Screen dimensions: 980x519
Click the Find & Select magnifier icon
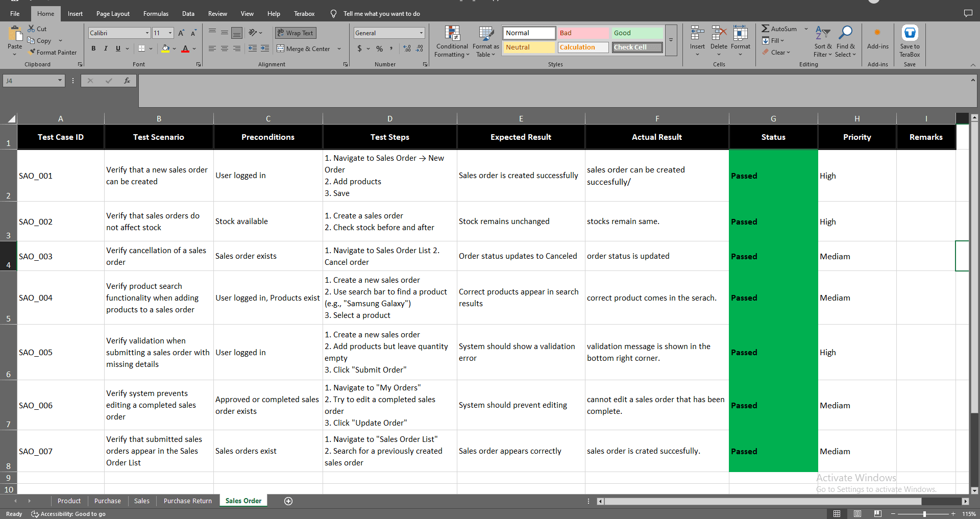845,33
